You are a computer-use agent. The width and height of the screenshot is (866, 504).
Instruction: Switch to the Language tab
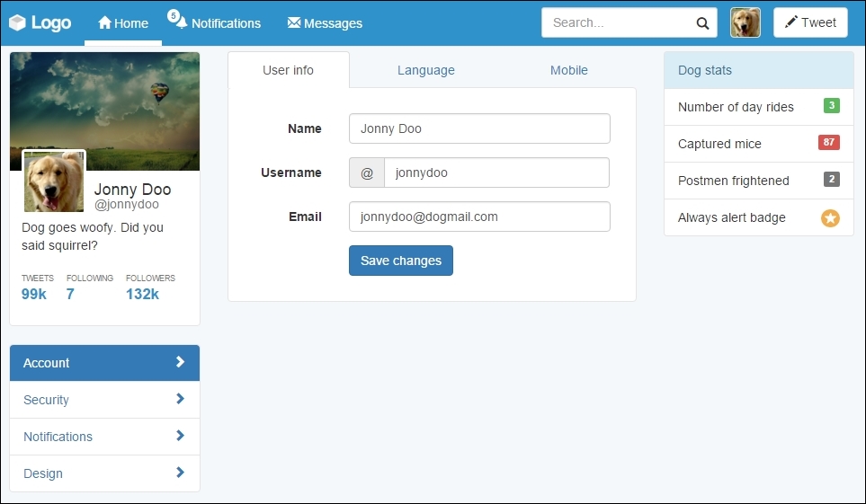click(426, 70)
